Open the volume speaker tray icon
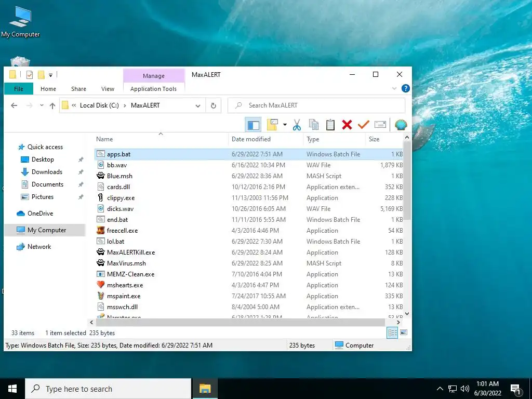 coord(465,389)
